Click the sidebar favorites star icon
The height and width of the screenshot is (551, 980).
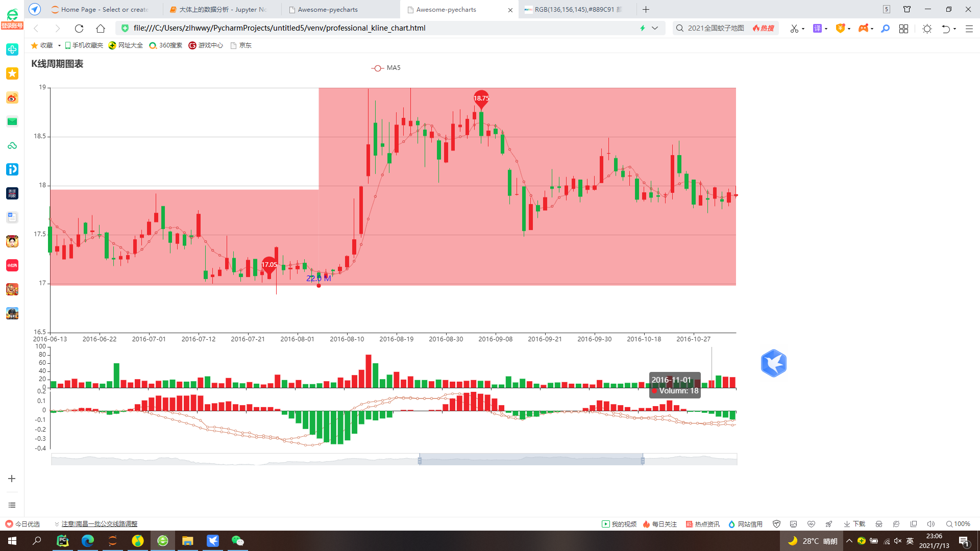coord(12,73)
